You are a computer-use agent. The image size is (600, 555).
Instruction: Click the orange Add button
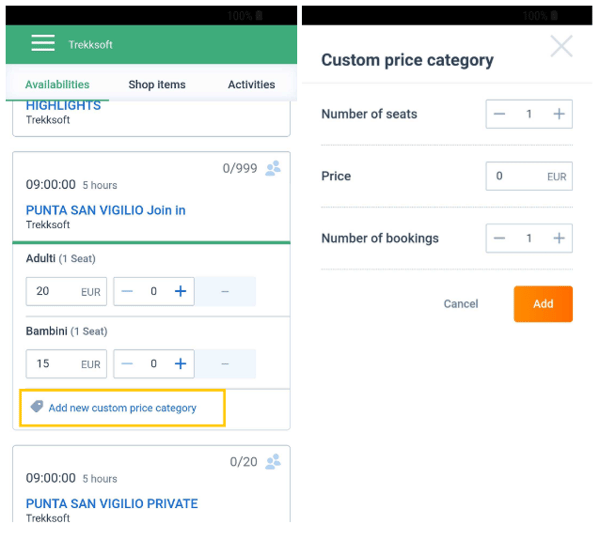tap(543, 304)
